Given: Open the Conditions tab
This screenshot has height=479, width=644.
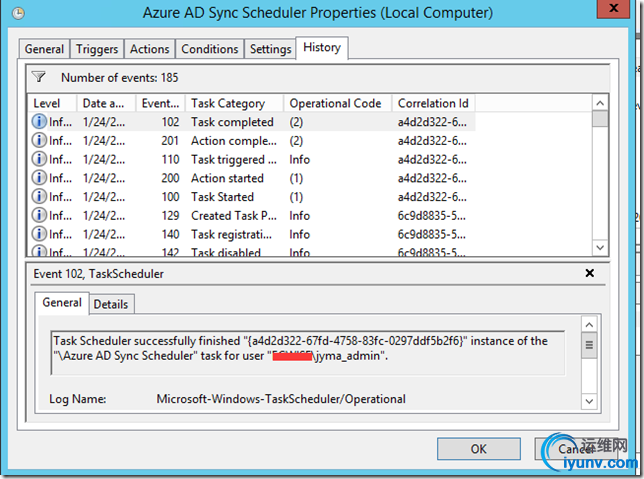Looking at the screenshot, I should (209, 49).
